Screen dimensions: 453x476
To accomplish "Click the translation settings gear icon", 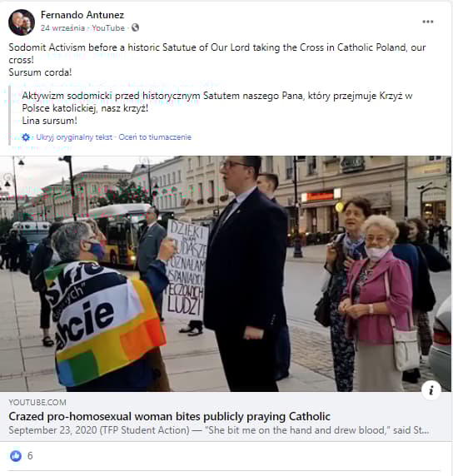I will coord(26,137).
